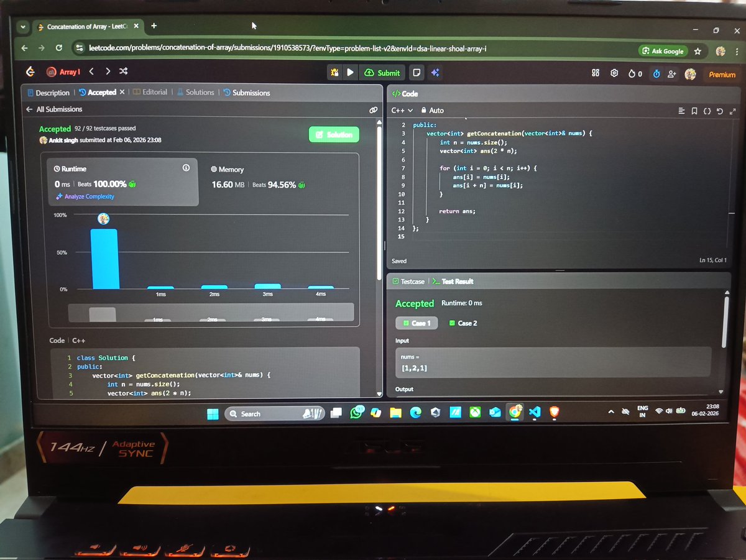This screenshot has width=746, height=560.
Task: Open the invite user icon
Action: (671, 74)
